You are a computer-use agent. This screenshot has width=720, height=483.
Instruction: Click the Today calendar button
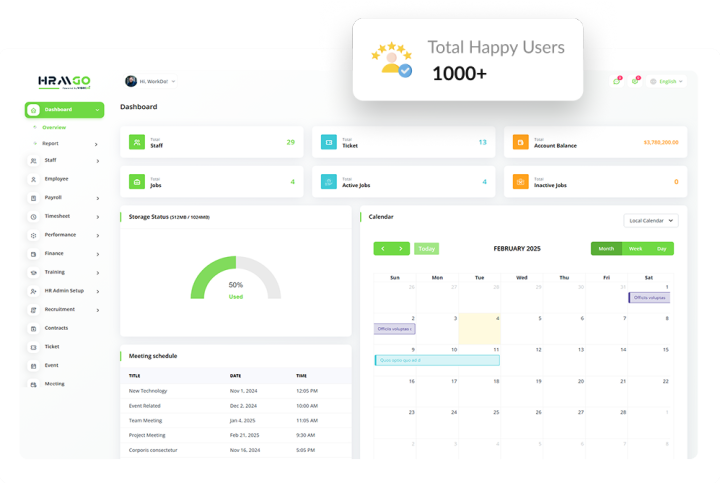point(427,249)
